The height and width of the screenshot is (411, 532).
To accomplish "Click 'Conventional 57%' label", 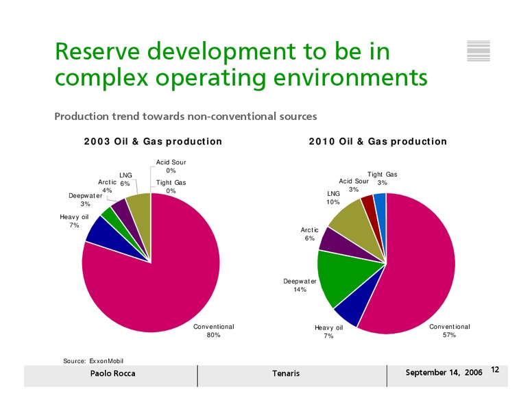I will 450,331.
